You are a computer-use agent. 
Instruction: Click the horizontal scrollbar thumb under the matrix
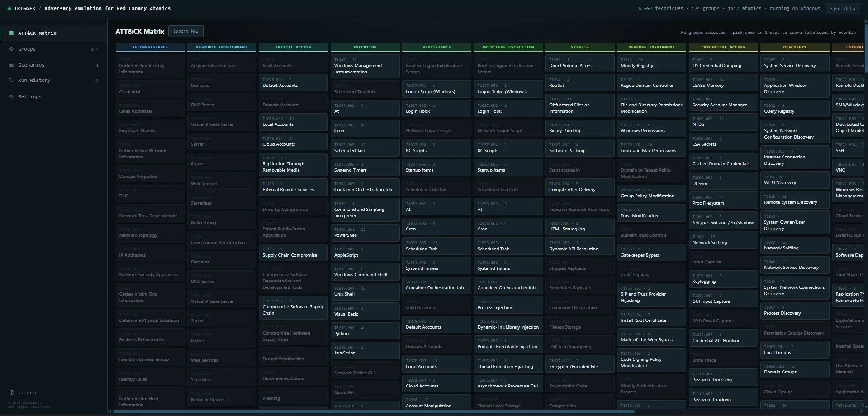tap(374, 411)
